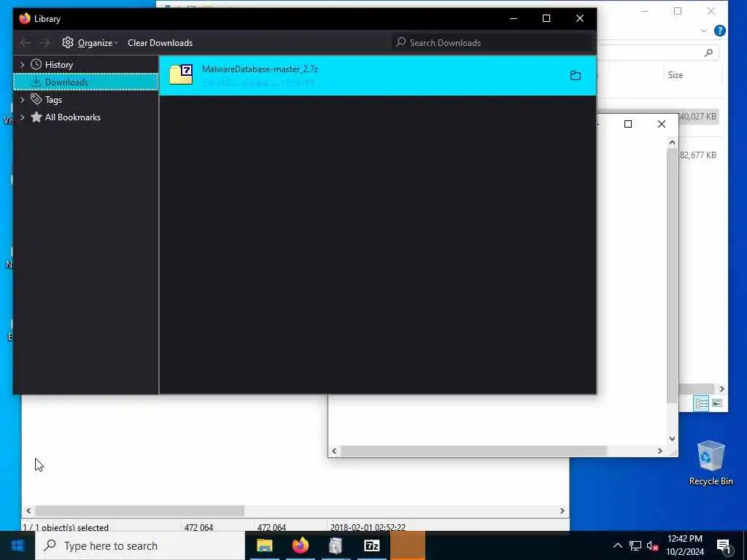This screenshot has height=560, width=747.
Task: Click the white dialog vertical scrollbar
Action: [x=672, y=275]
